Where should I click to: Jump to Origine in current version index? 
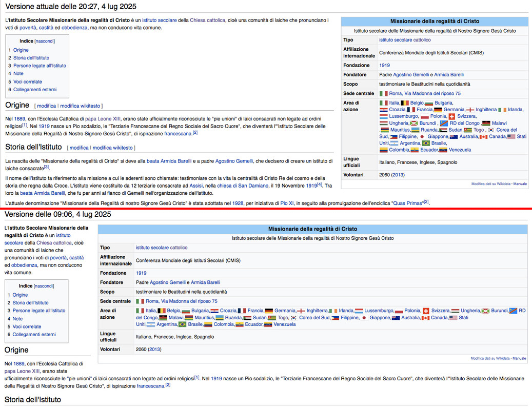click(21, 50)
